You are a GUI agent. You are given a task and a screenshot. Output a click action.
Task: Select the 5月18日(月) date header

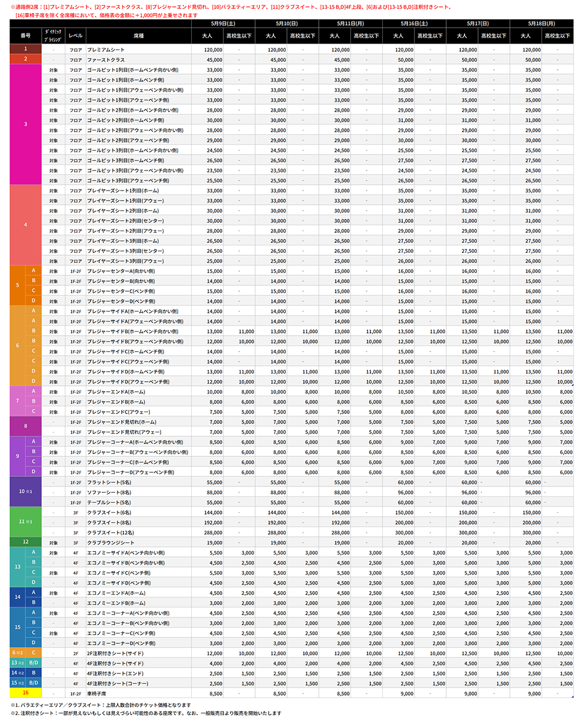tap(542, 24)
